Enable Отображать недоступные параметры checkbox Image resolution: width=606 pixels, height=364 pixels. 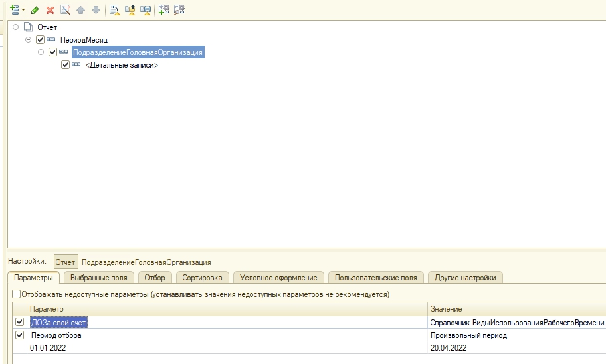click(x=17, y=294)
